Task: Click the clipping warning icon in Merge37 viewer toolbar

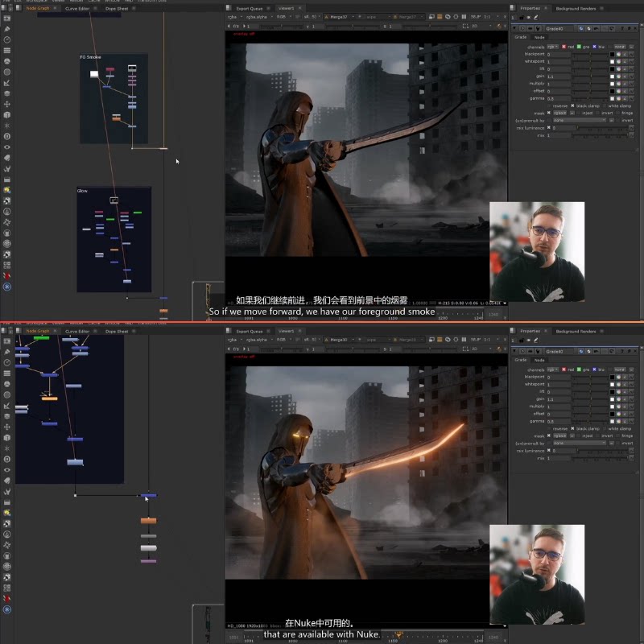Action: click(x=440, y=17)
